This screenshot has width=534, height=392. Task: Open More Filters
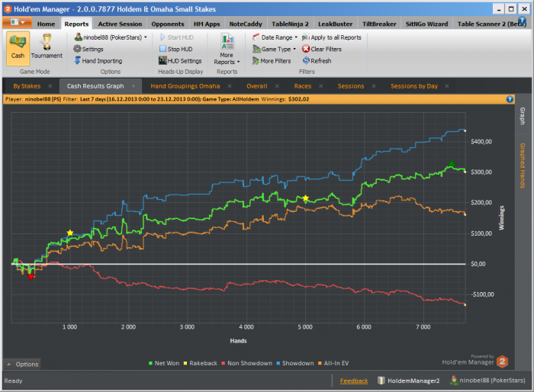pyautogui.click(x=272, y=60)
